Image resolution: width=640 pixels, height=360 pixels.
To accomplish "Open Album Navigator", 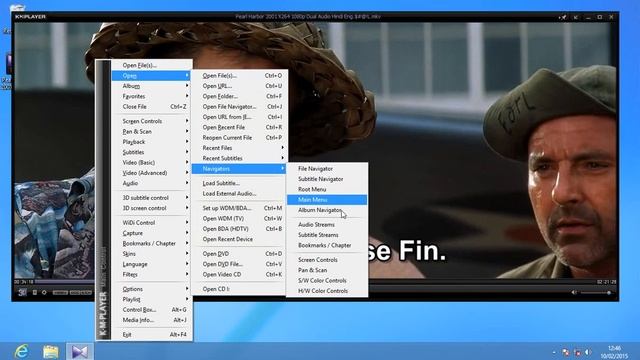I will coord(327,210).
